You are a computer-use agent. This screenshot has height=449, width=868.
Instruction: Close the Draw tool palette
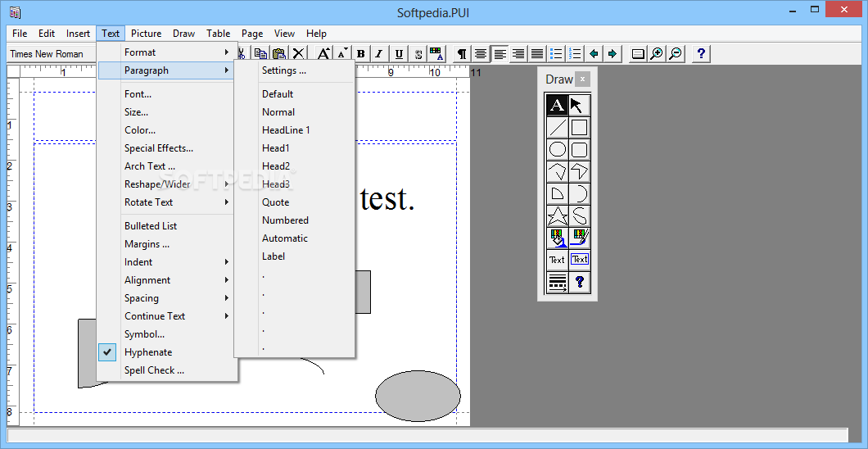tap(582, 79)
